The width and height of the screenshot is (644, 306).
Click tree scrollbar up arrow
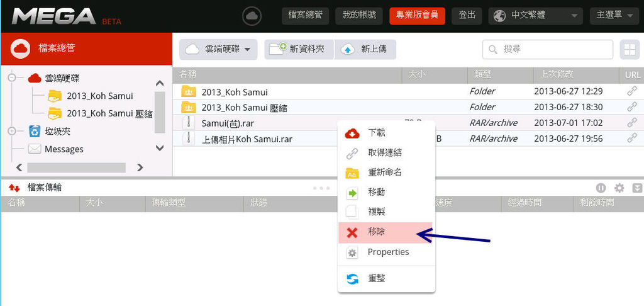pyautogui.click(x=160, y=84)
